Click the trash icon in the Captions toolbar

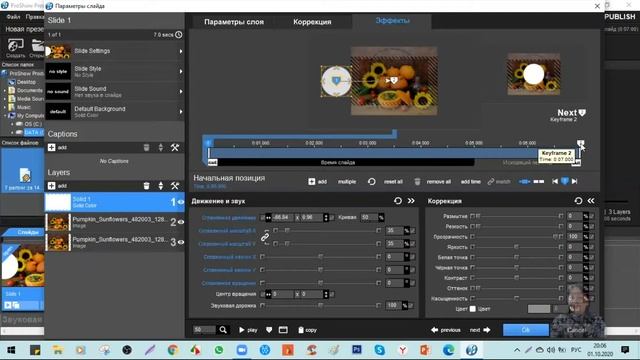(146, 147)
